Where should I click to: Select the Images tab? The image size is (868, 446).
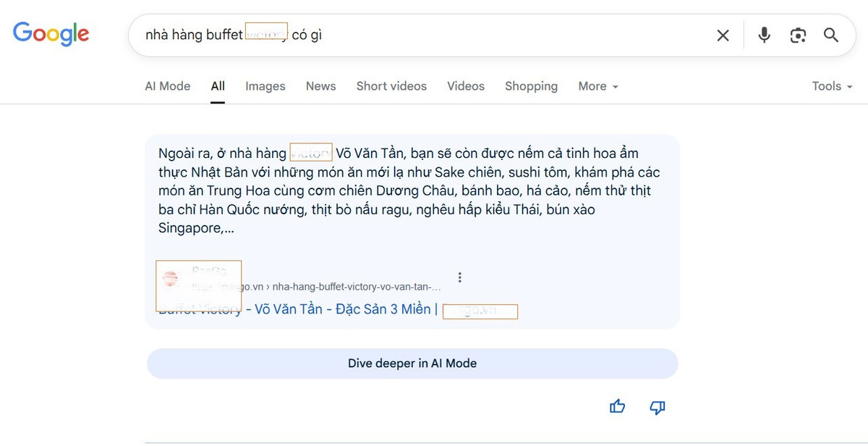265,86
